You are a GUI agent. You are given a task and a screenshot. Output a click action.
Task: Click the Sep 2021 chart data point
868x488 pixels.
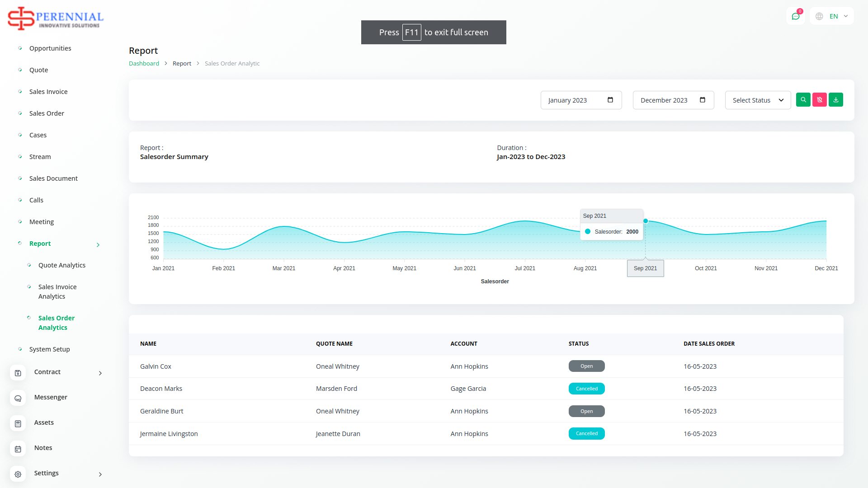[x=646, y=221]
